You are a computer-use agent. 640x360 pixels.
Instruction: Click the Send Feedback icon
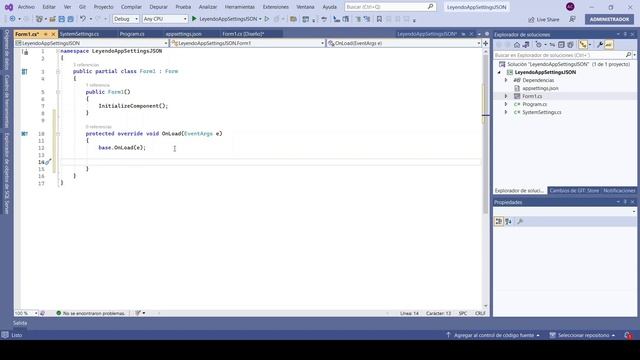click(572, 19)
